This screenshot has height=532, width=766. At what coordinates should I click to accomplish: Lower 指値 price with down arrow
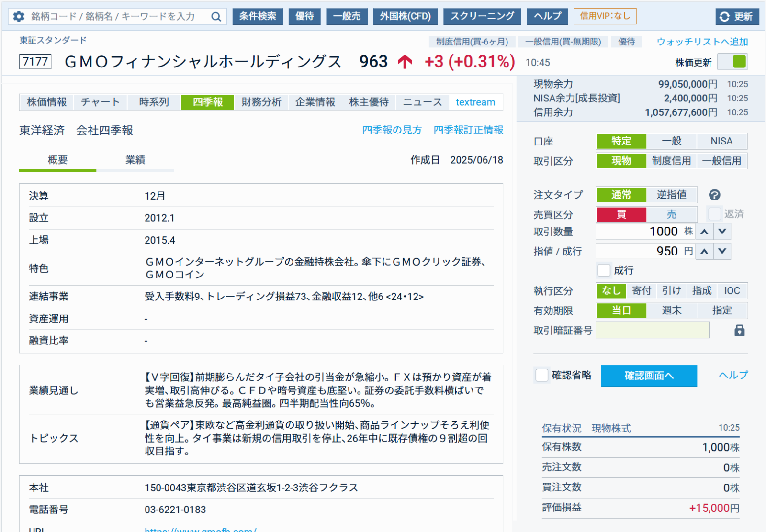pos(722,251)
